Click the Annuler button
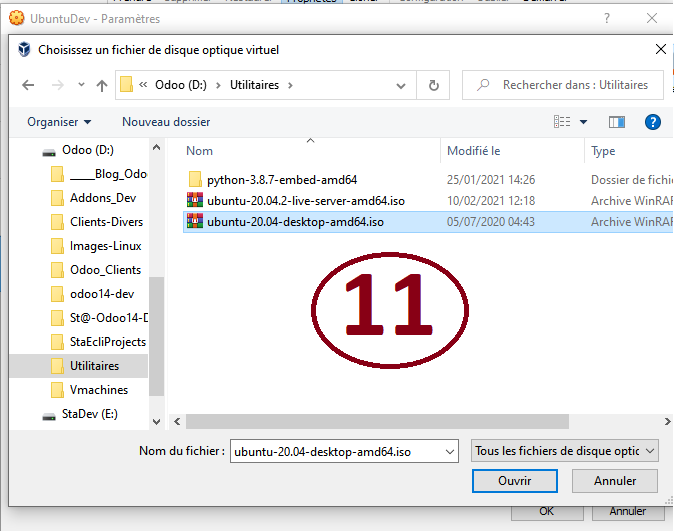The height and width of the screenshot is (531, 674). [x=614, y=481]
